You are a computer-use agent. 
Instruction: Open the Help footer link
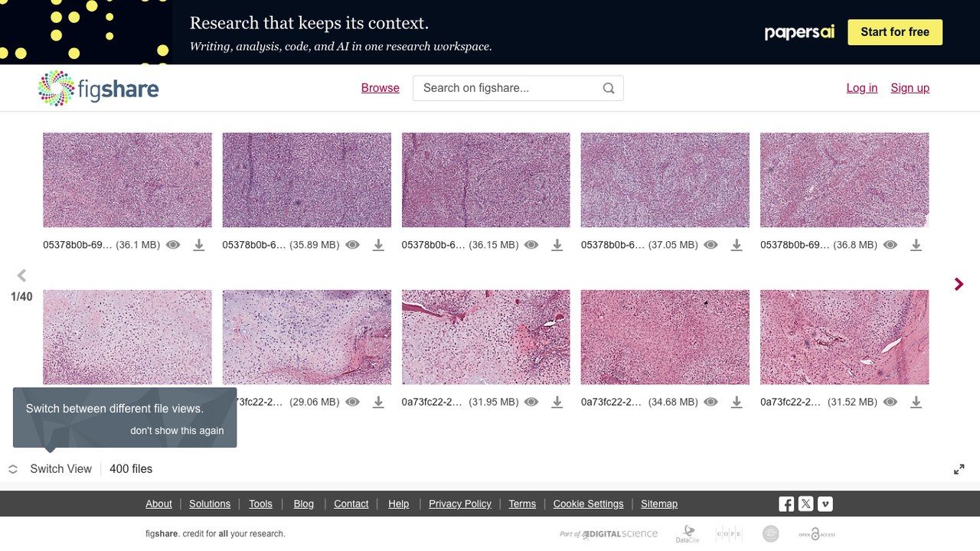pos(399,504)
